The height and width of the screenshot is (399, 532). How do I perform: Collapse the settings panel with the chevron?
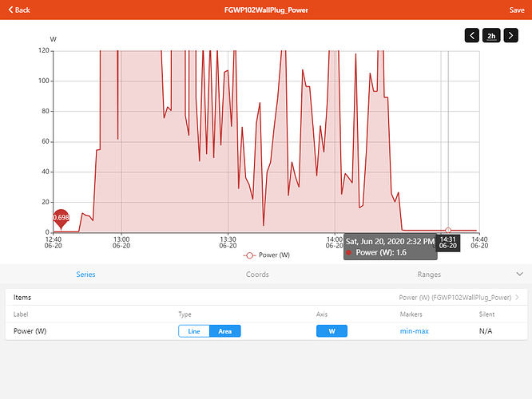[x=519, y=274]
